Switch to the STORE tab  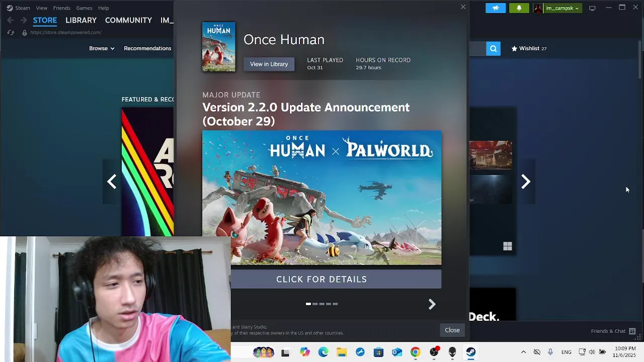(45, 20)
